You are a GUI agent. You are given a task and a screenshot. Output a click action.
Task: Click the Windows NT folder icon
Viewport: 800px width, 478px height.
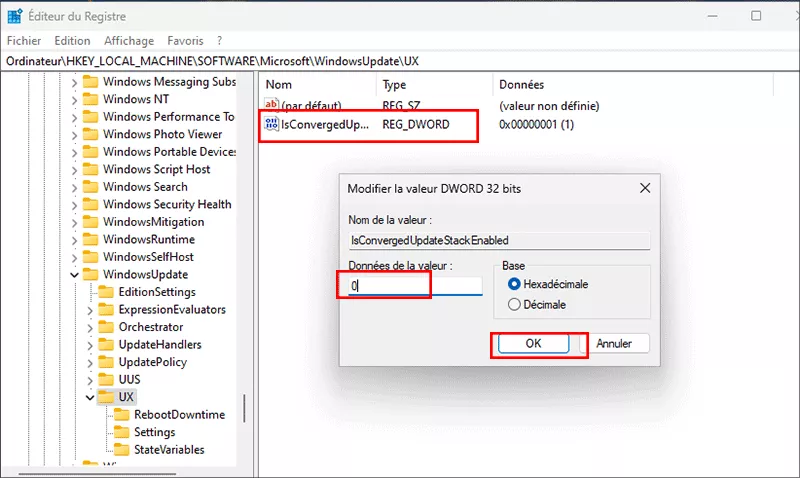pyautogui.click(x=90, y=98)
